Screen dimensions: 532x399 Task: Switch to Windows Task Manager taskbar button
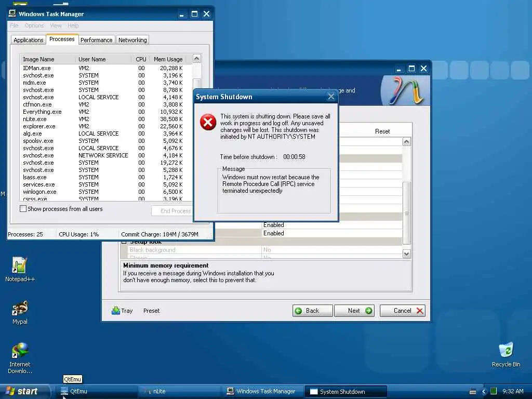tap(262, 391)
